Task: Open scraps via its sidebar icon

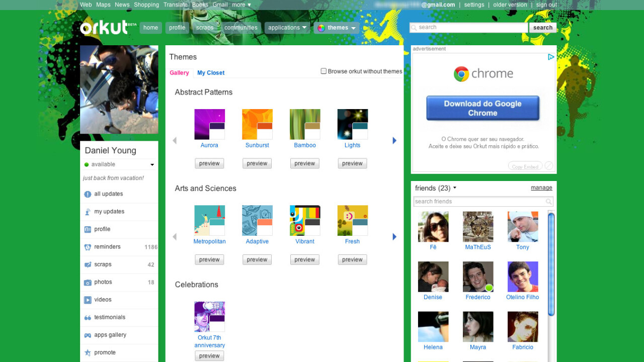Action: point(88,264)
